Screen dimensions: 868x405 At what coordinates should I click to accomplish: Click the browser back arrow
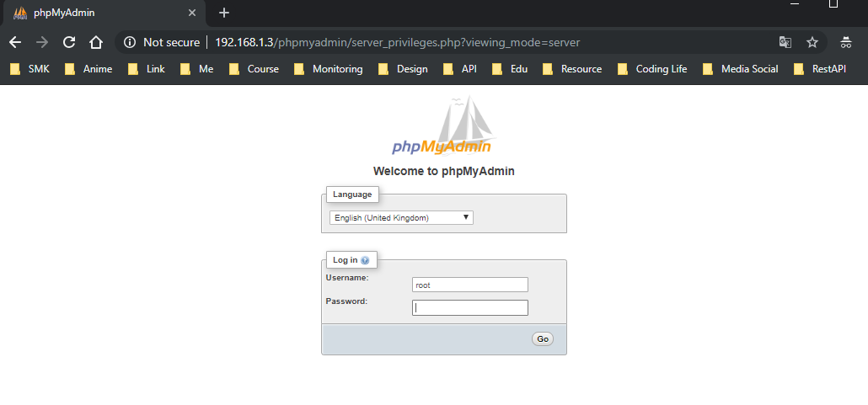pos(15,42)
